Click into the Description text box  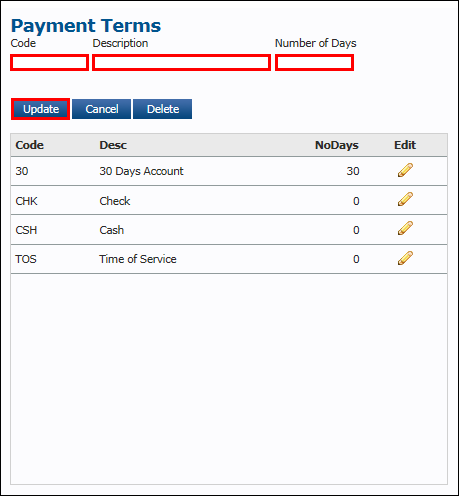[181, 63]
